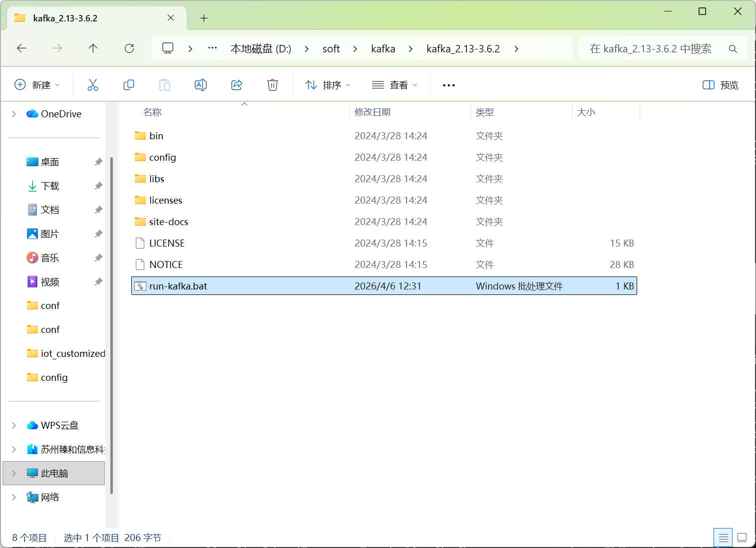Viewport: 756px width, 548px height.
Task: Click the copy icon in toolbar
Action: coord(129,85)
